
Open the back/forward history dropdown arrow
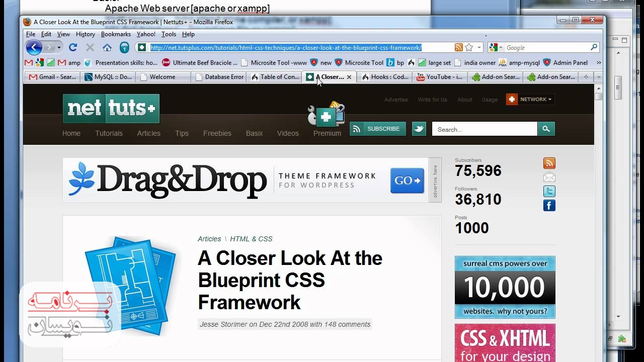(59, 48)
